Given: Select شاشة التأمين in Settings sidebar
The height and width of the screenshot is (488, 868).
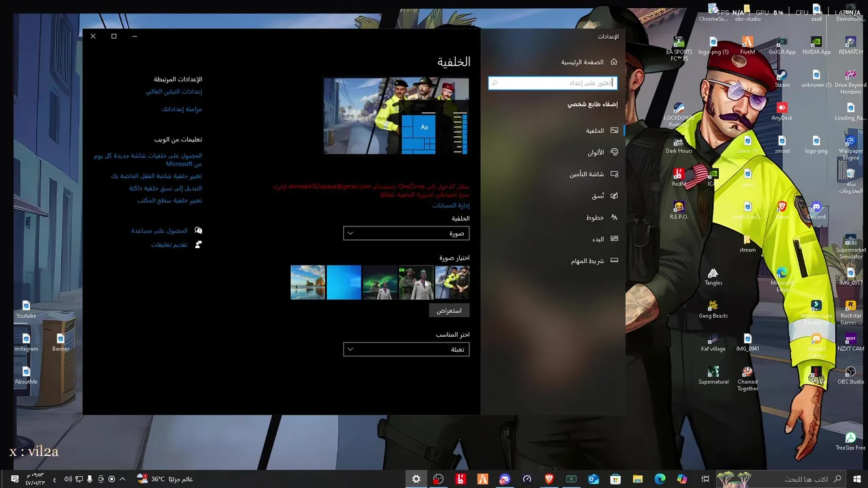Looking at the screenshot, I should 553,174.
